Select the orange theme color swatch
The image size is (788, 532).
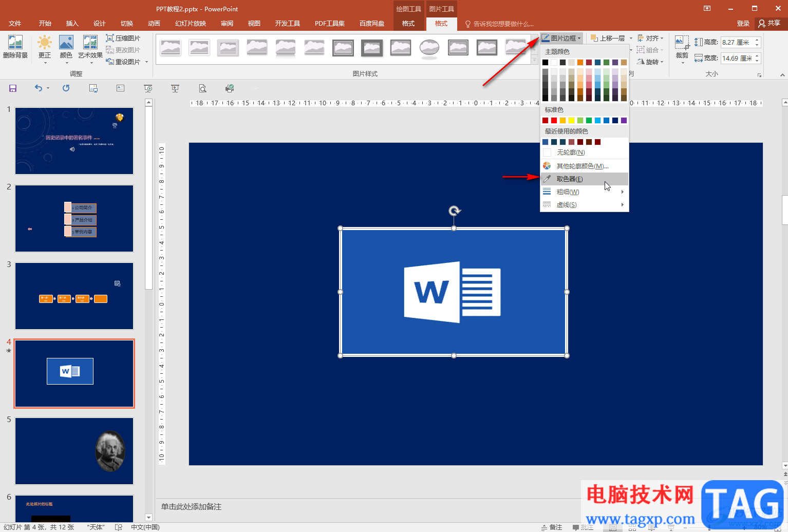[580, 62]
